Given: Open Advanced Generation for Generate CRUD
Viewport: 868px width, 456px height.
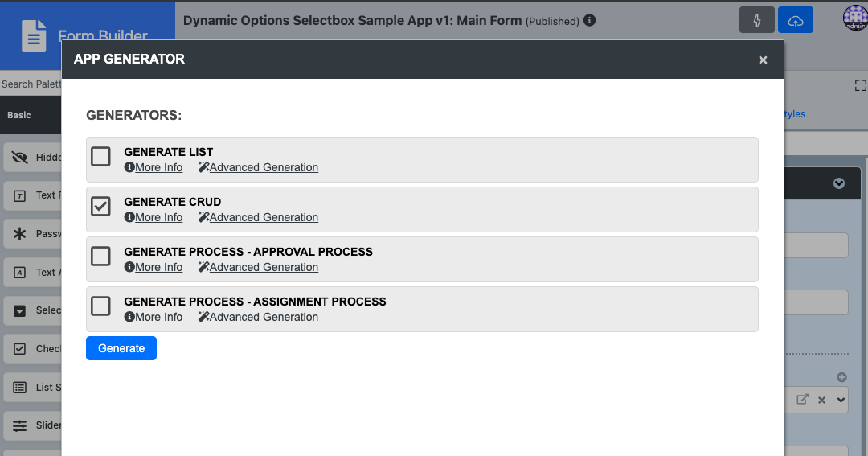Looking at the screenshot, I should (258, 217).
